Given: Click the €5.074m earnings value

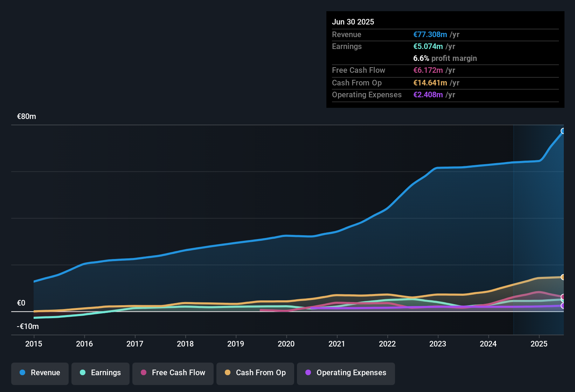Looking at the screenshot, I should point(428,46).
